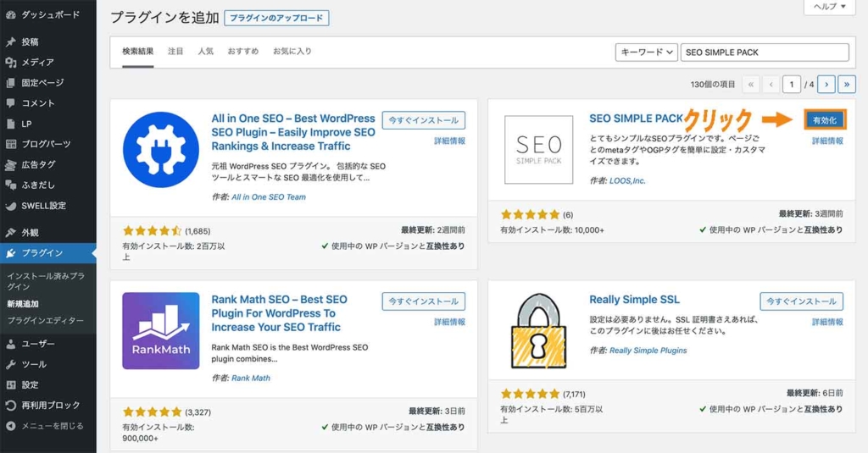Click the 外観 paintbrush icon
The width and height of the screenshot is (868, 453).
(10, 233)
